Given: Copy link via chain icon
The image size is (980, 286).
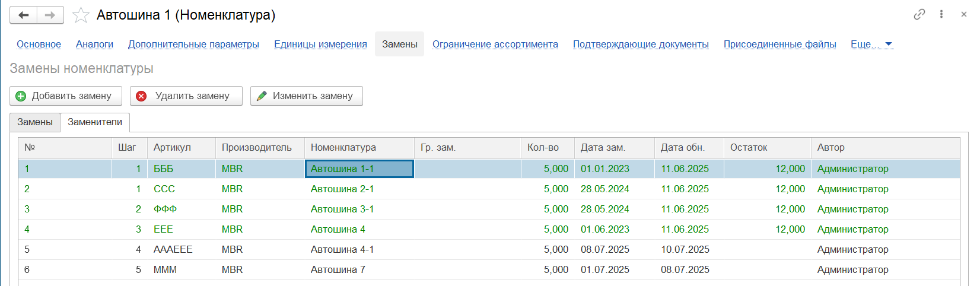Looking at the screenshot, I should (x=919, y=14).
